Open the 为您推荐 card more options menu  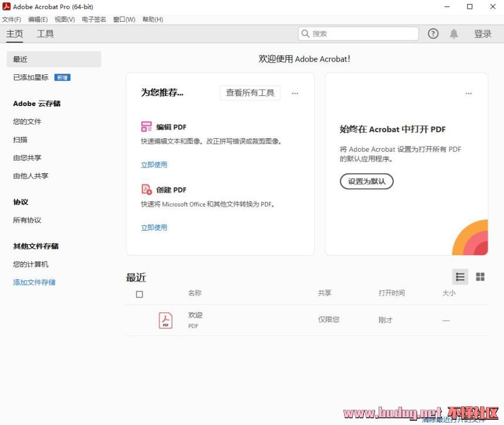pyautogui.click(x=295, y=94)
